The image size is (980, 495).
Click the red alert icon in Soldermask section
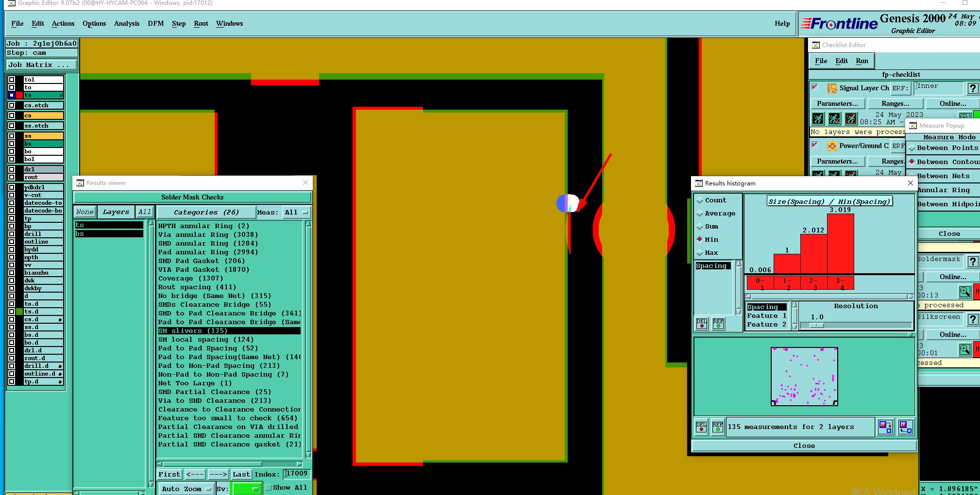point(977,291)
